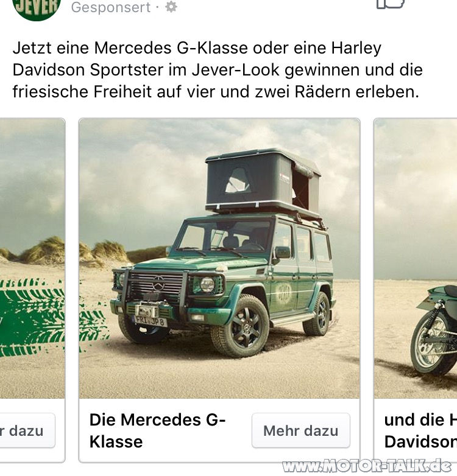Select the 'Die Mercedes G-Klasse' card title

coord(157,430)
